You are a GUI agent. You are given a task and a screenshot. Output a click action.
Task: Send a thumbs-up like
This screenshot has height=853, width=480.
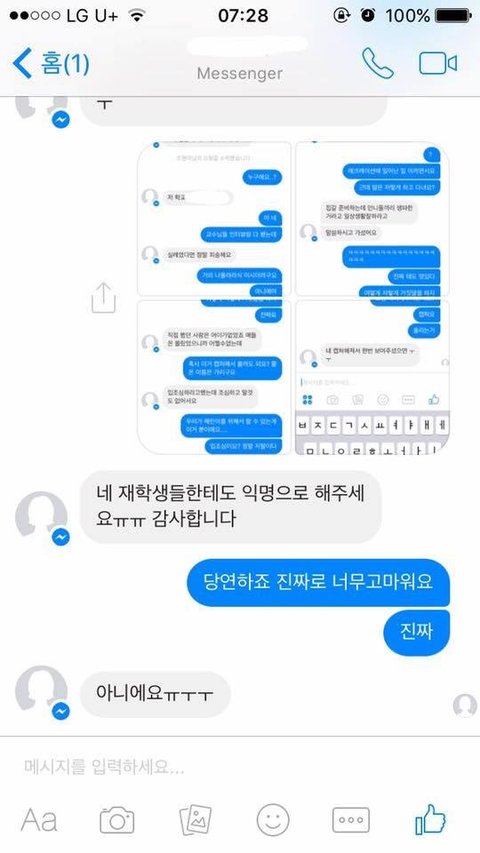click(430, 819)
